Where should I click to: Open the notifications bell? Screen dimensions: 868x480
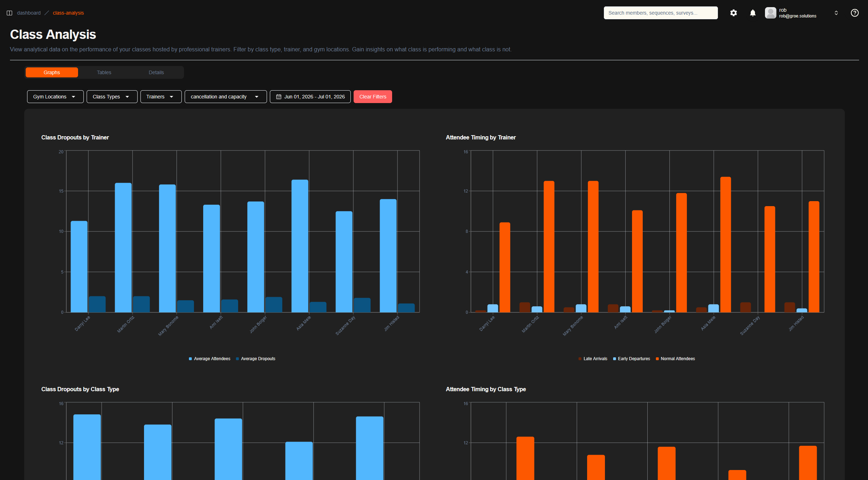753,13
